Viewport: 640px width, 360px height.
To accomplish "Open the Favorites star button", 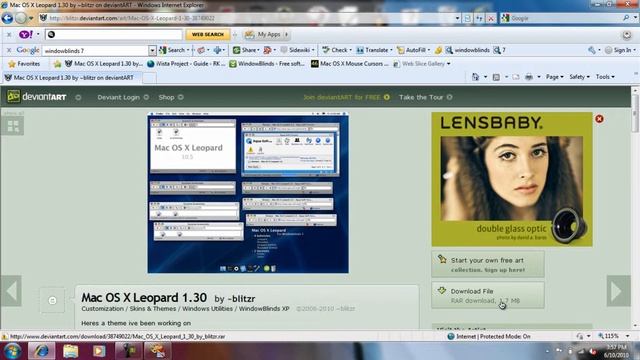I will pos(24,64).
